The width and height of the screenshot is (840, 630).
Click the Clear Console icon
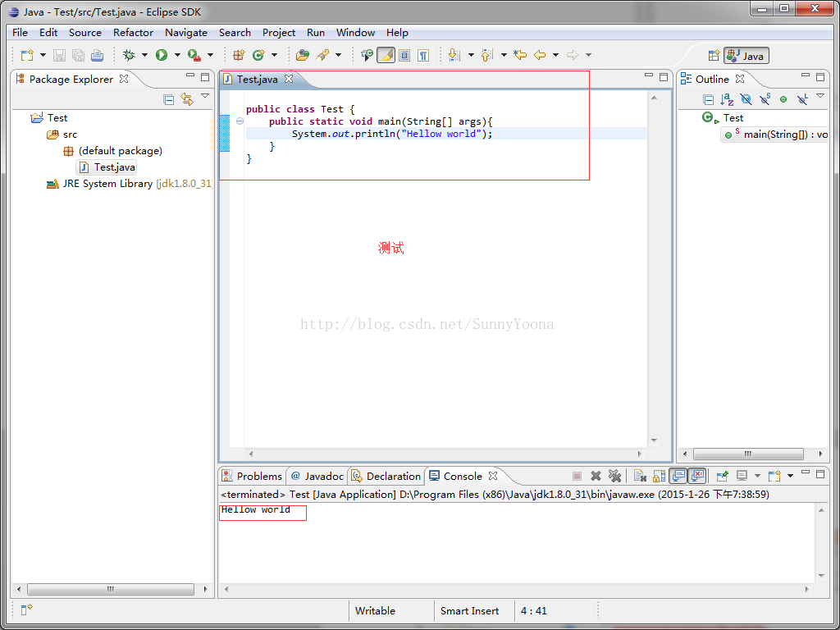coord(640,476)
